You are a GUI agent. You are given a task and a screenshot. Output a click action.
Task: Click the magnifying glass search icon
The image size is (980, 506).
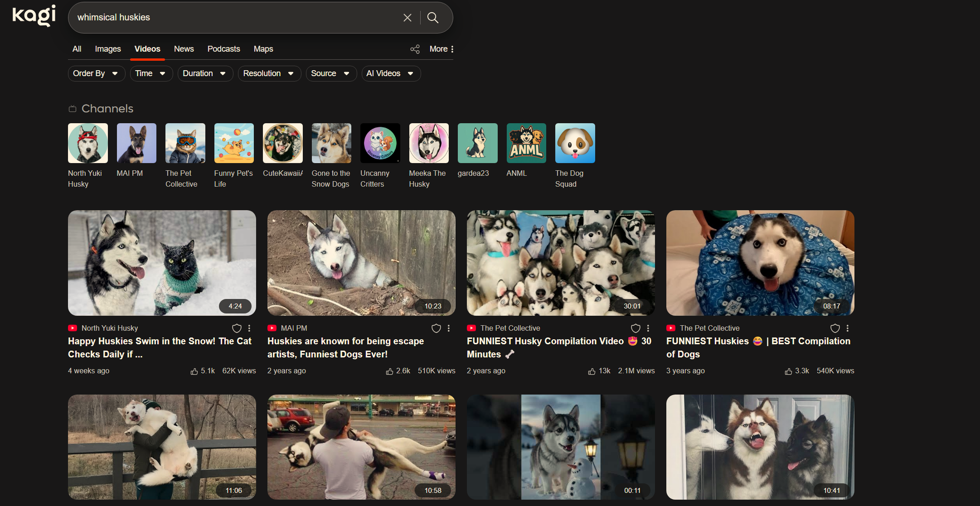pos(433,18)
